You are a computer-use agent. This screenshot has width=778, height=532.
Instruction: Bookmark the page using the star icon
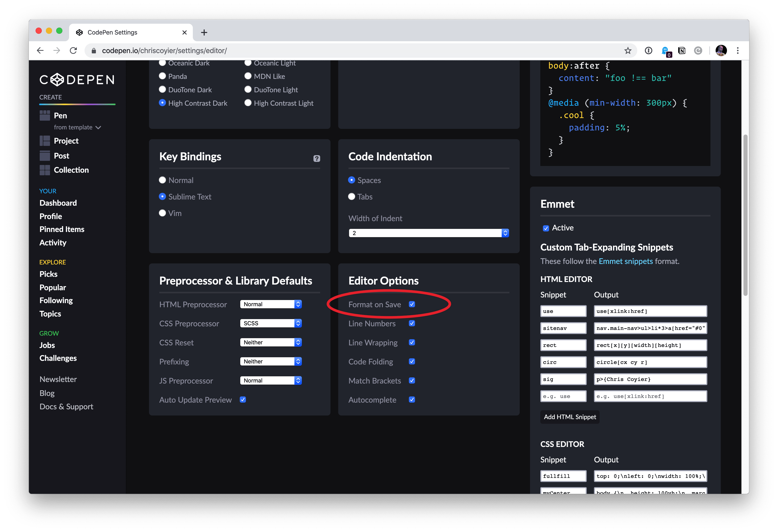coord(628,51)
